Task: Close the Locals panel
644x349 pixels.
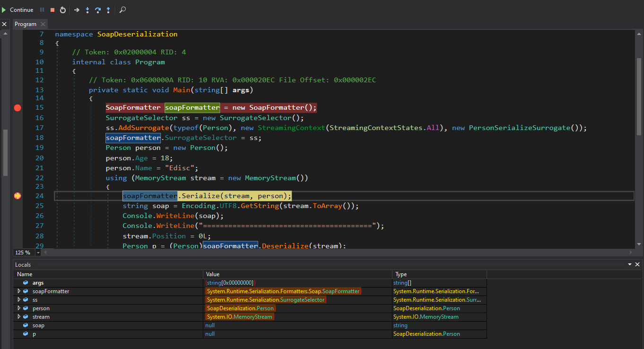Action: point(637,265)
